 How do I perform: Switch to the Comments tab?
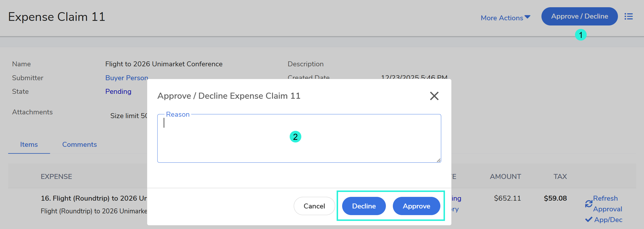point(79,144)
